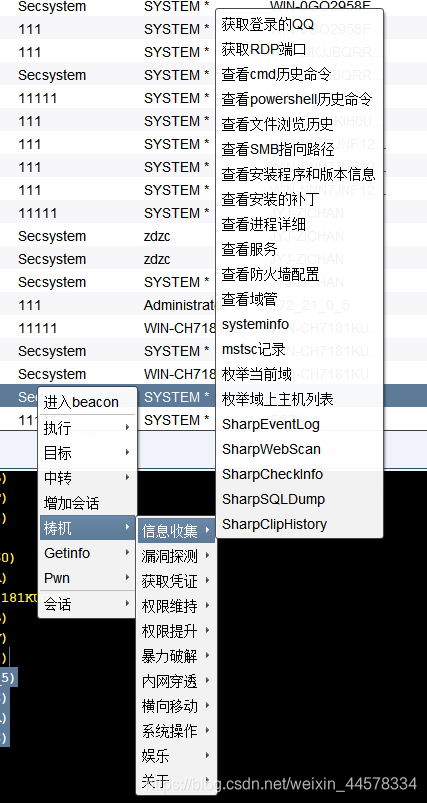The image size is (427, 803).
Task: Expand 暴力破解 submenu
Action: [x=176, y=656]
